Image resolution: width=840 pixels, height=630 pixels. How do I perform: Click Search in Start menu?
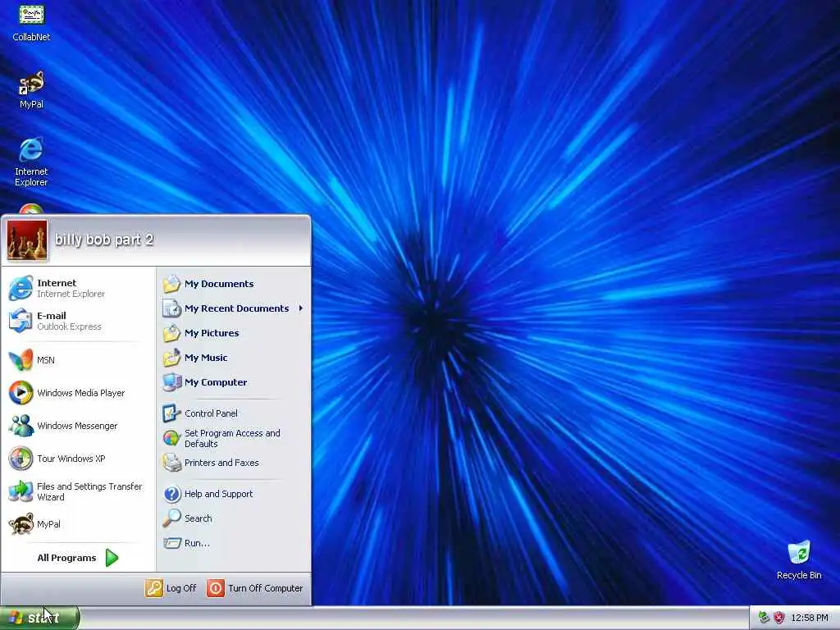[234, 518]
